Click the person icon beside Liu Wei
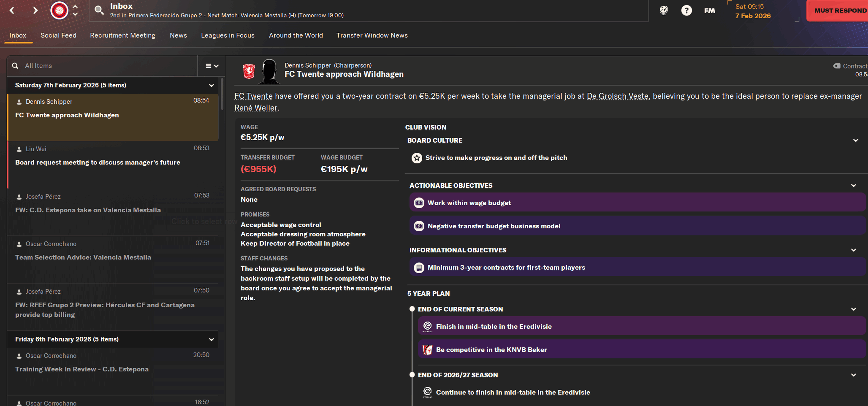868x406 pixels. click(x=19, y=149)
